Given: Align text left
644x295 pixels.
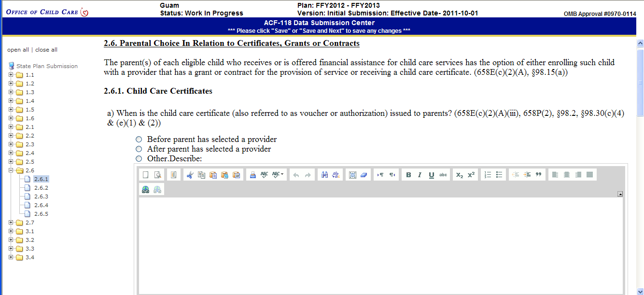Looking at the screenshot, I should tap(555, 175).
